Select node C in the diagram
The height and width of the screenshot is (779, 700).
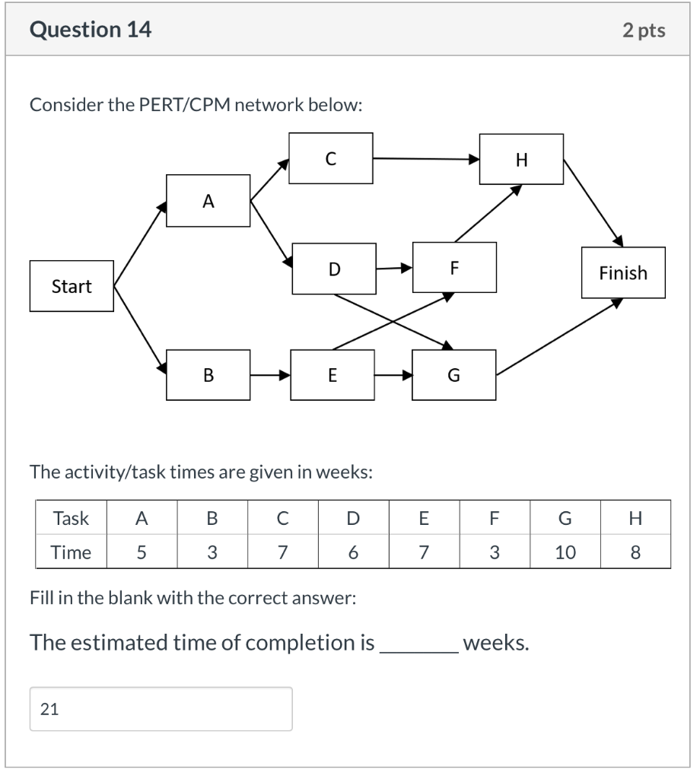coord(330,158)
